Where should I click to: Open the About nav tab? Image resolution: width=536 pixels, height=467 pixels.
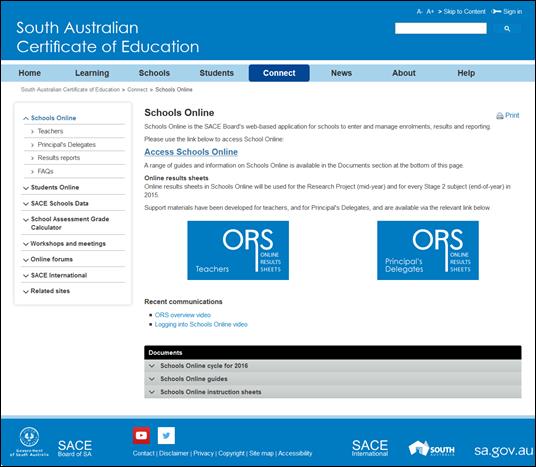(404, 73)
